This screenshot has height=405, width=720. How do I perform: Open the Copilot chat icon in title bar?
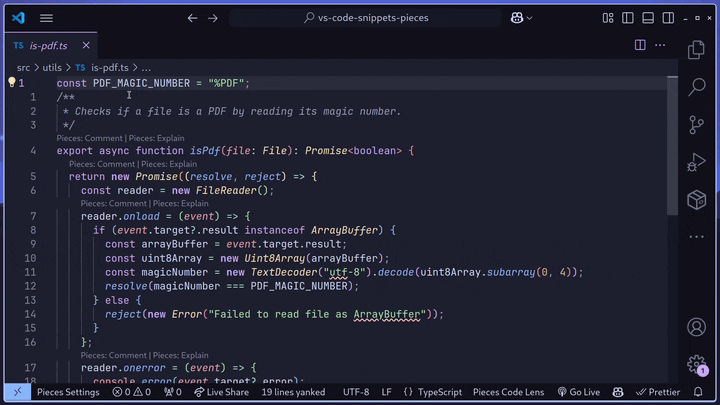click(517, 18)
